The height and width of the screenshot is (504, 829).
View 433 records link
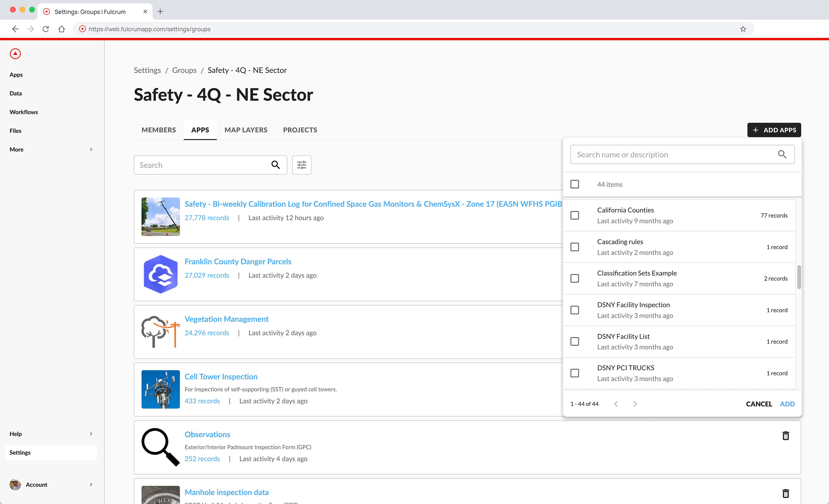pyautogui.click(x=202, y=401)
